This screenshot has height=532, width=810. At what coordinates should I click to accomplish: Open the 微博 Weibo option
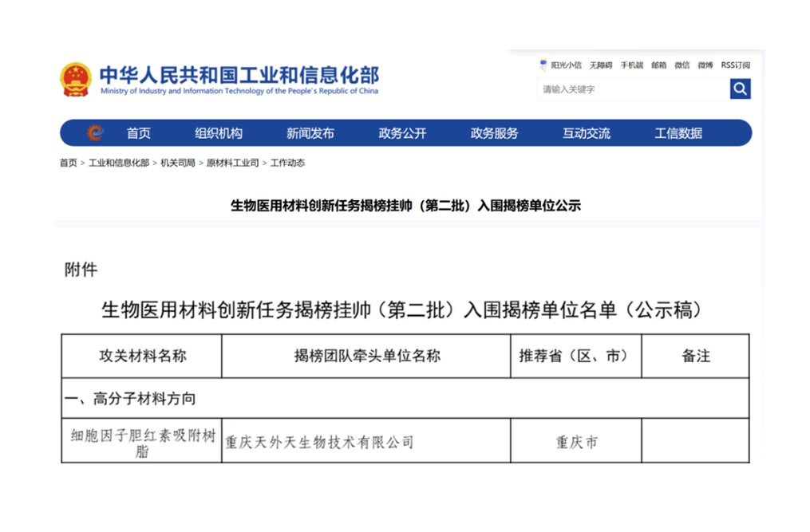(x=704, y=65)
